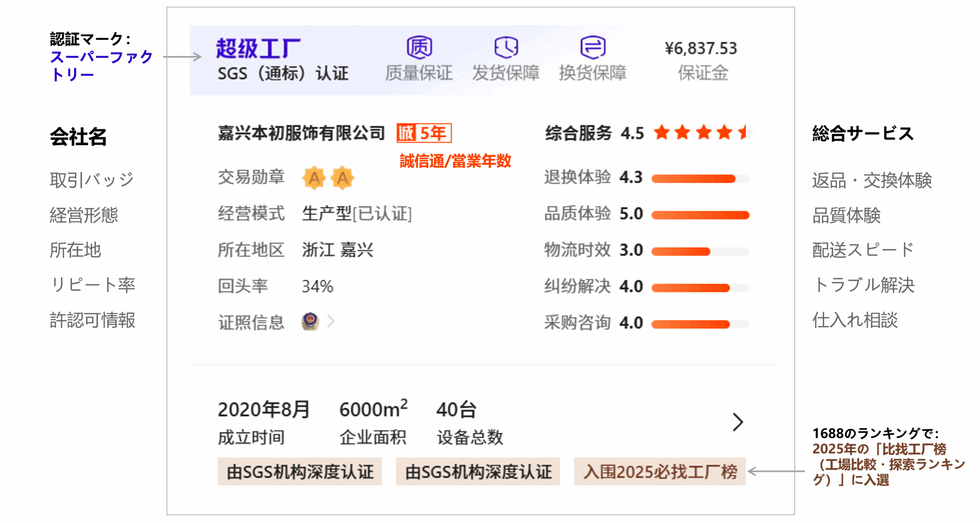This screenshot has width=980, height=523.
Task: Click the 发货保障 shipping guarantee clock icon
Action: point(506,48)
